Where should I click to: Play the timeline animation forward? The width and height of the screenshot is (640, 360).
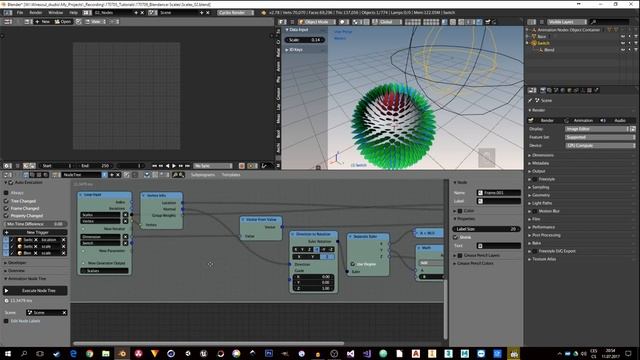174,166
